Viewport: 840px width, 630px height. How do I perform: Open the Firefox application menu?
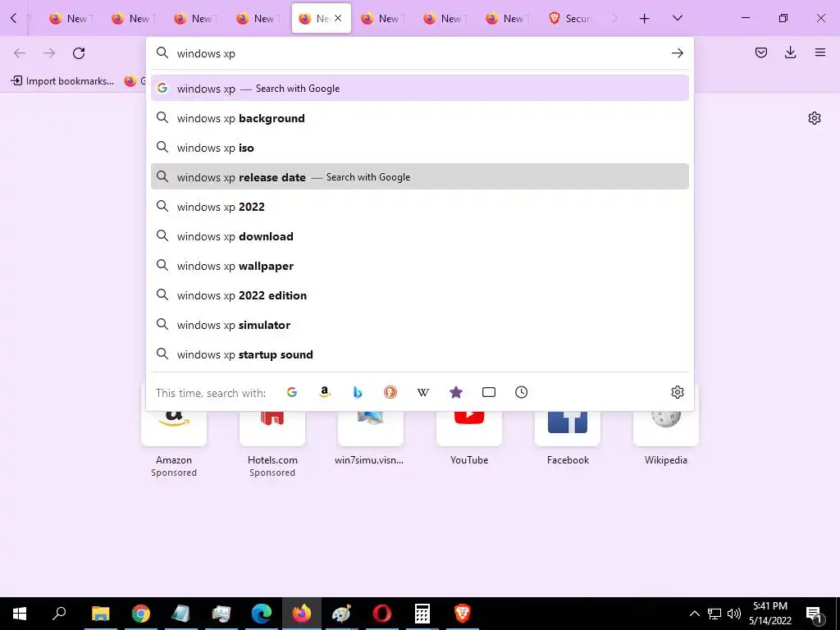click(820, 52)
